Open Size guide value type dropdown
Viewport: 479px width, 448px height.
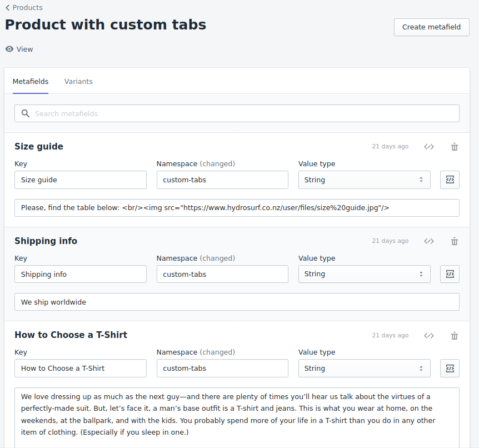point(364,180)
